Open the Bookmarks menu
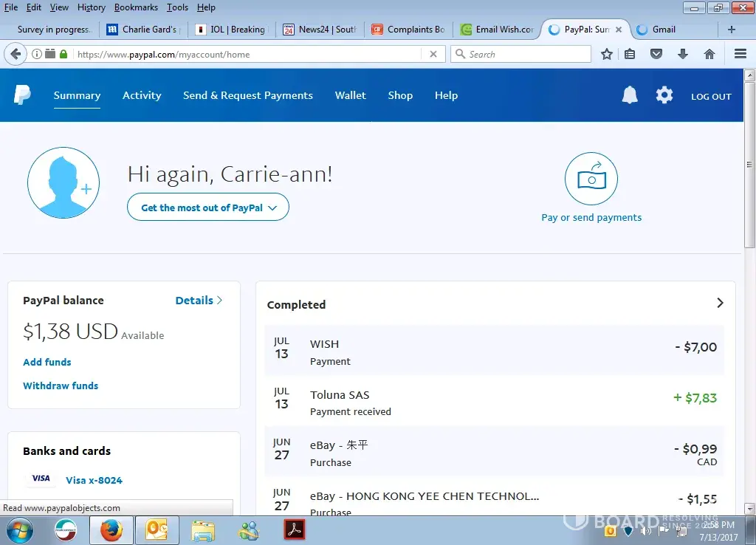Image resolution: width=756 pixels, height=545 pixels. click(134, 7)
